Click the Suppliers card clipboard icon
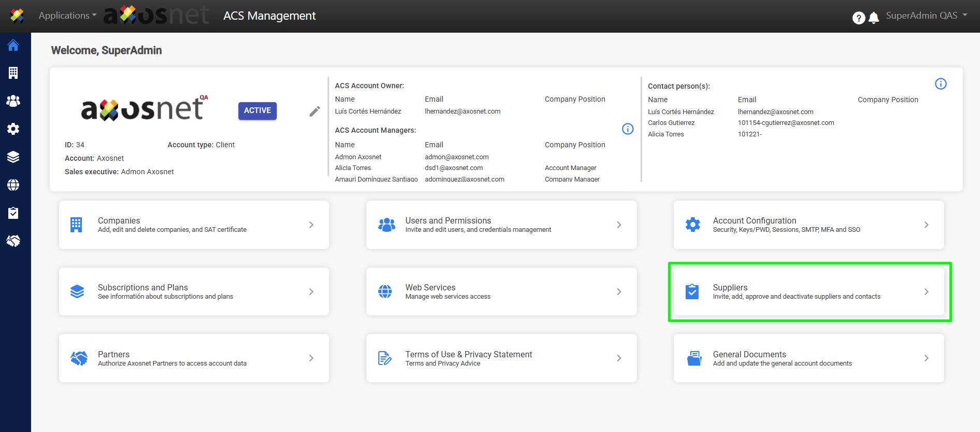 692,291
